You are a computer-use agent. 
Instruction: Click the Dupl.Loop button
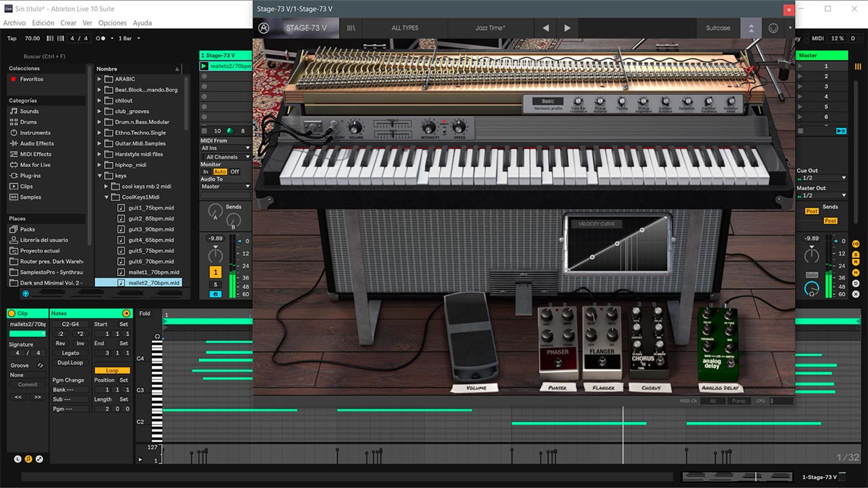click(x=71, y=362)
